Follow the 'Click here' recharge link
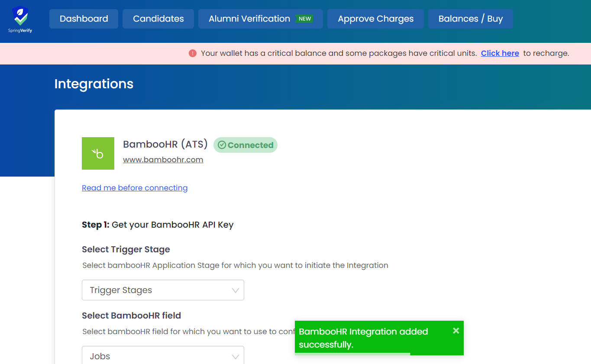The height and width of the screenshot is (364, 591). [x=500, y=53]
